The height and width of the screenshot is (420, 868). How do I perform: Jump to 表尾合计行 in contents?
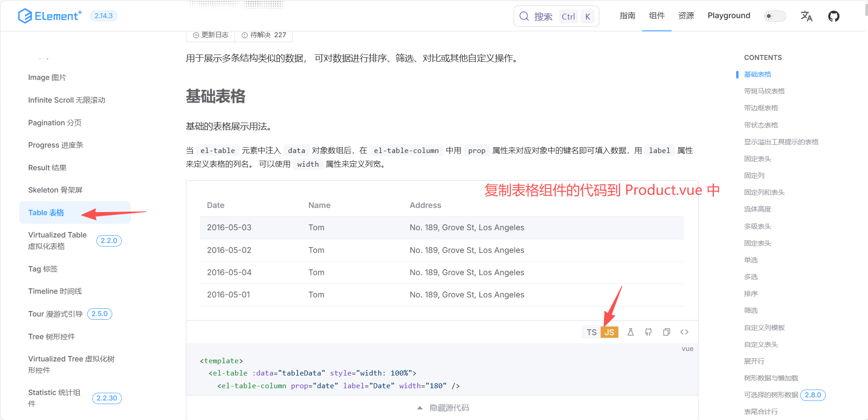761,411
